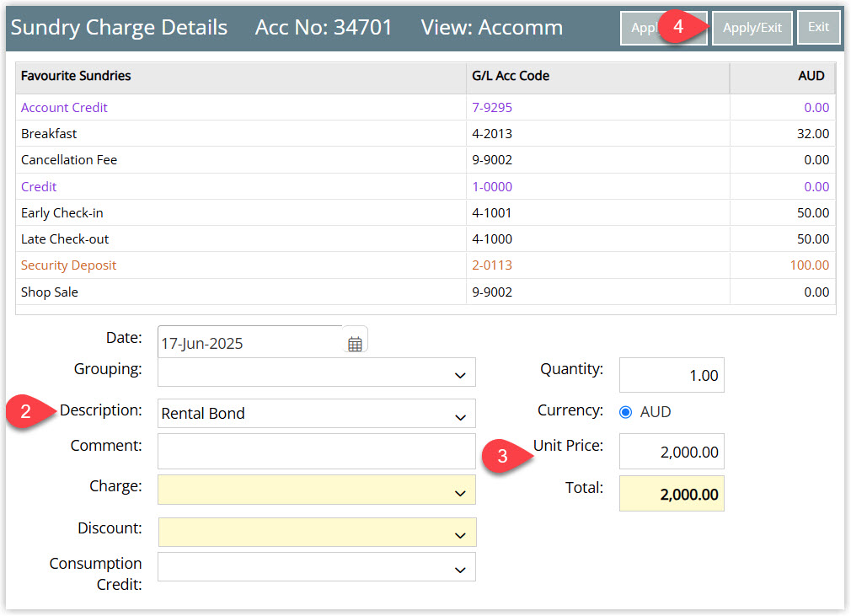This screenshot has height=616, width=851.
Task: Click G/L code 4-2013
Action: 492,133
